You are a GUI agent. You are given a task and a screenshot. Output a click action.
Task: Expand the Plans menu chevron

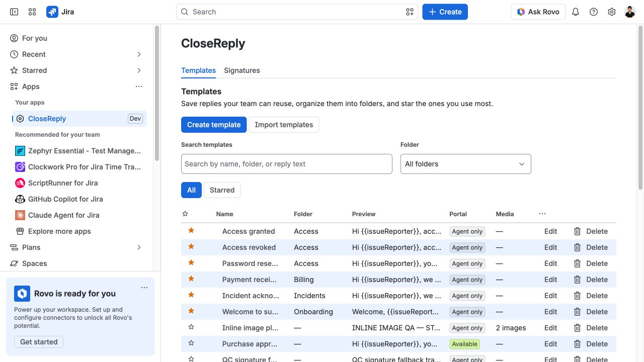[x=139, y=247]
